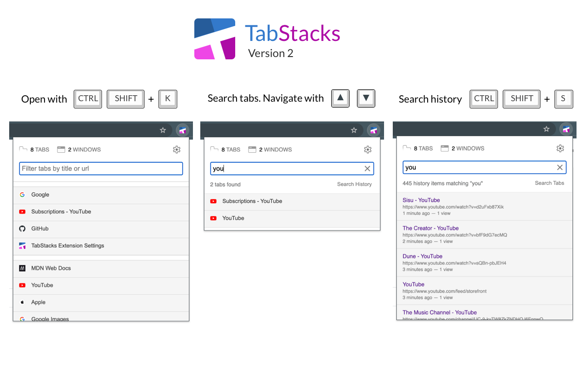Select Subscriptions - YouTube in search results
This screenshot has width=588, height=368.
click(292, 201)
